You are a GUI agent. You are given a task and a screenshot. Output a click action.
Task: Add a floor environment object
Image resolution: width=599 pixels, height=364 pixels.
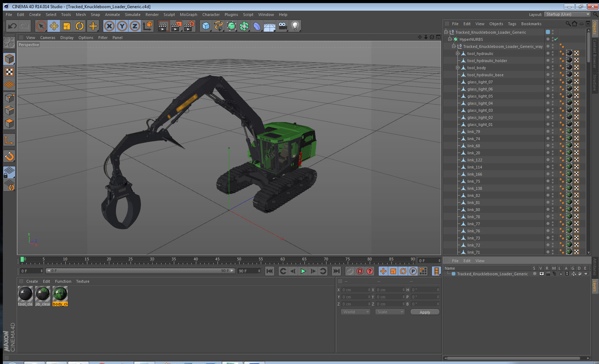pos(270,26)
